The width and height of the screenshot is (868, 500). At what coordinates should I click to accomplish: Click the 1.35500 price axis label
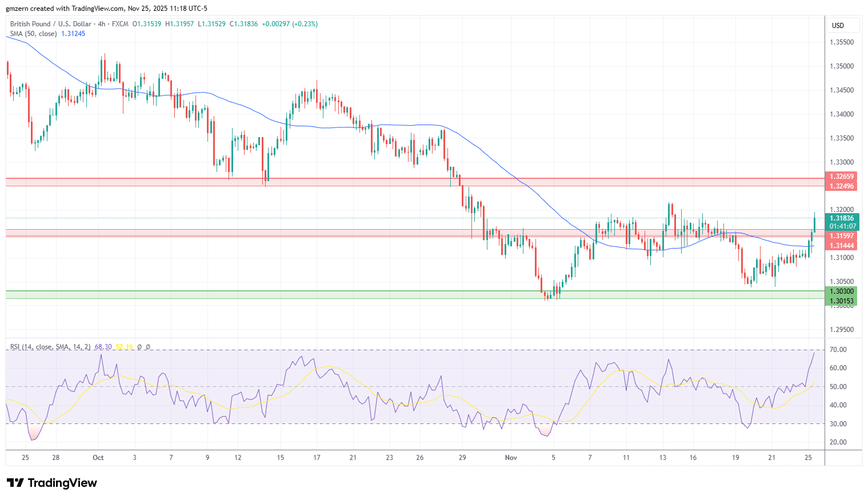(842, 42)
